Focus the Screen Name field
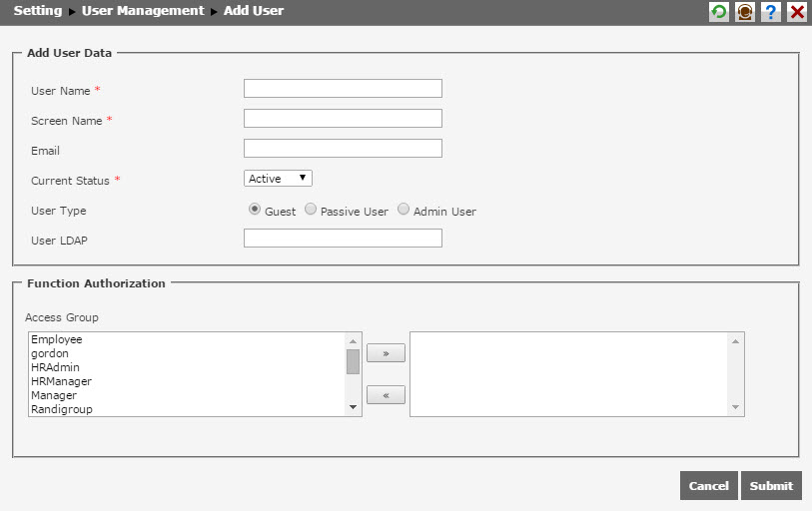The width and height of the screenshot is (812, 511). pyautogui.click(x=343, y=119)
